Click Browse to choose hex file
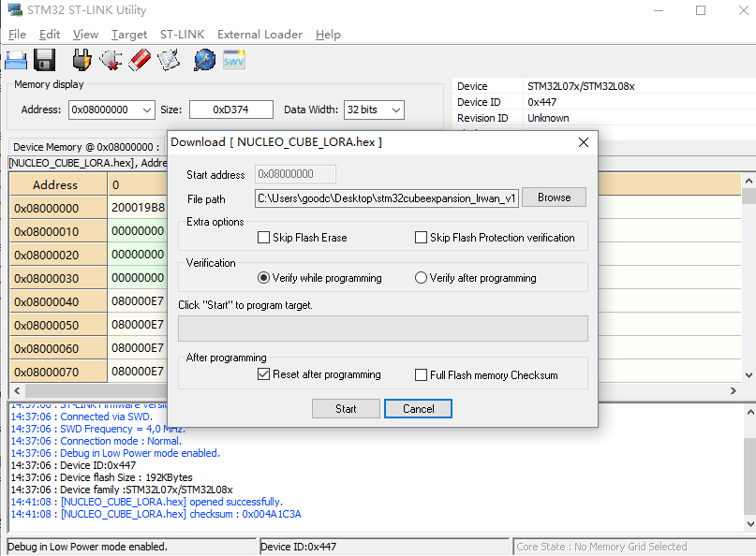 tap(554, 198)
